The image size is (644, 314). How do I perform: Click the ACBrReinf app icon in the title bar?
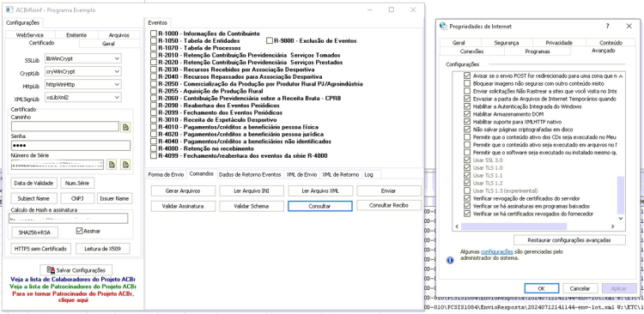click(9, 9)
